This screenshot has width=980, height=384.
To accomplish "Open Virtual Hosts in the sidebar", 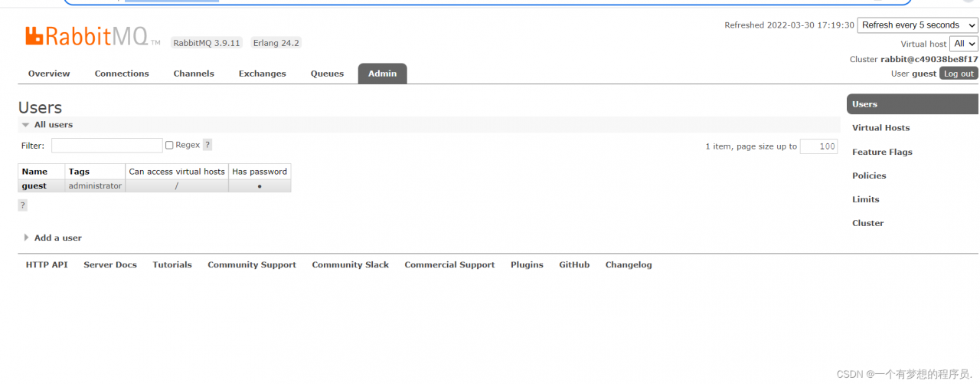I will pos(880,128).
